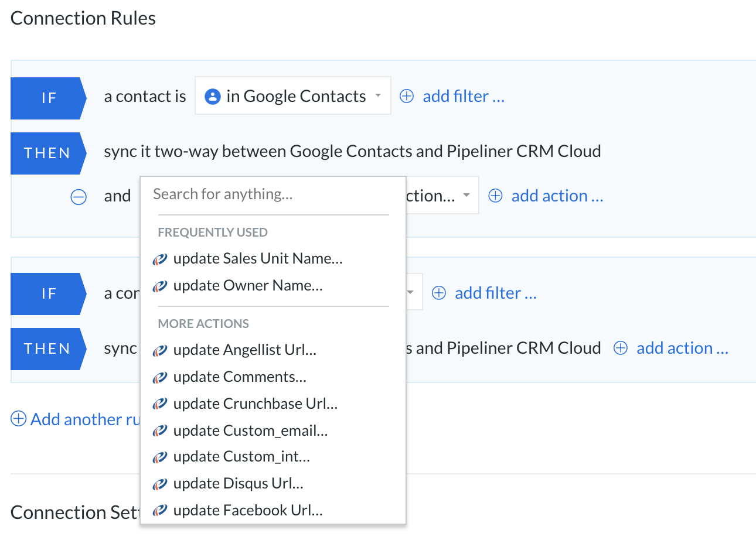Click the plus icon beside 'Add another ru…'

[x=19, y=419]
